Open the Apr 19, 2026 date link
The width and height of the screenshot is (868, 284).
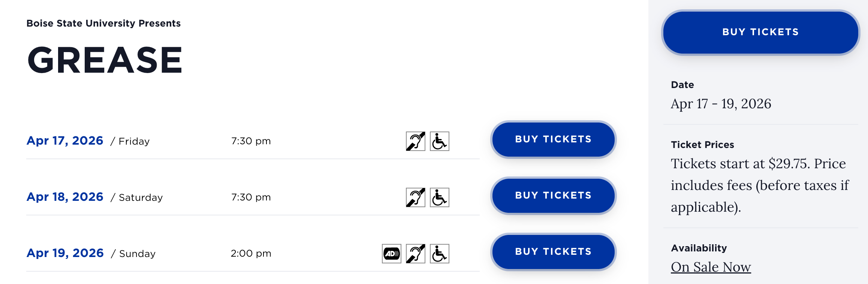[x=65, y=253]
